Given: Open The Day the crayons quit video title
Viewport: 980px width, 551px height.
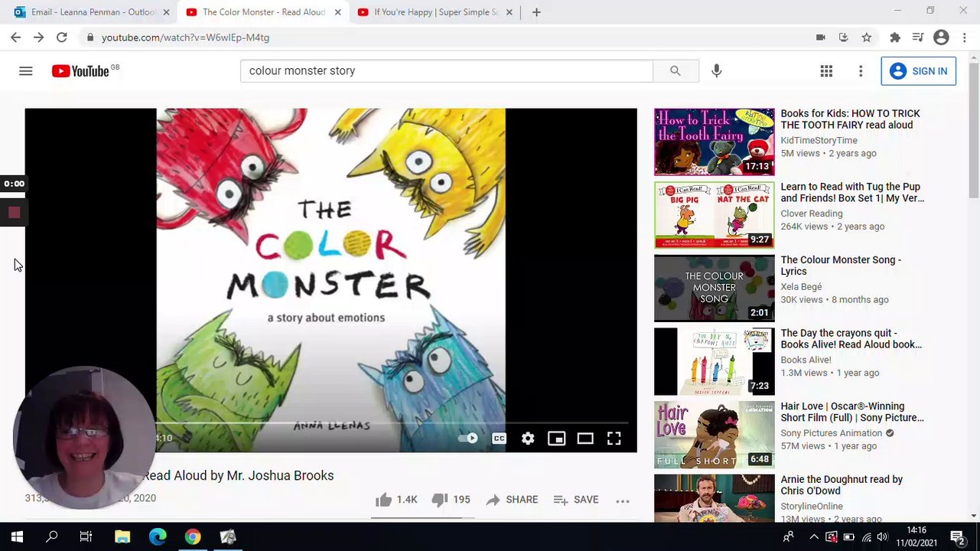Looking at the screenshot, I should 851,338.
